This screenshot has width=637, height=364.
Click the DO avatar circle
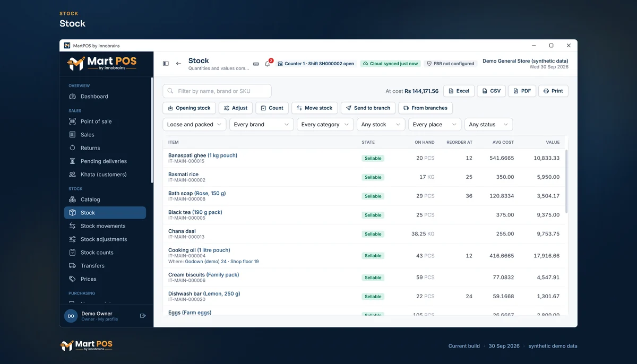click(71, 316)
